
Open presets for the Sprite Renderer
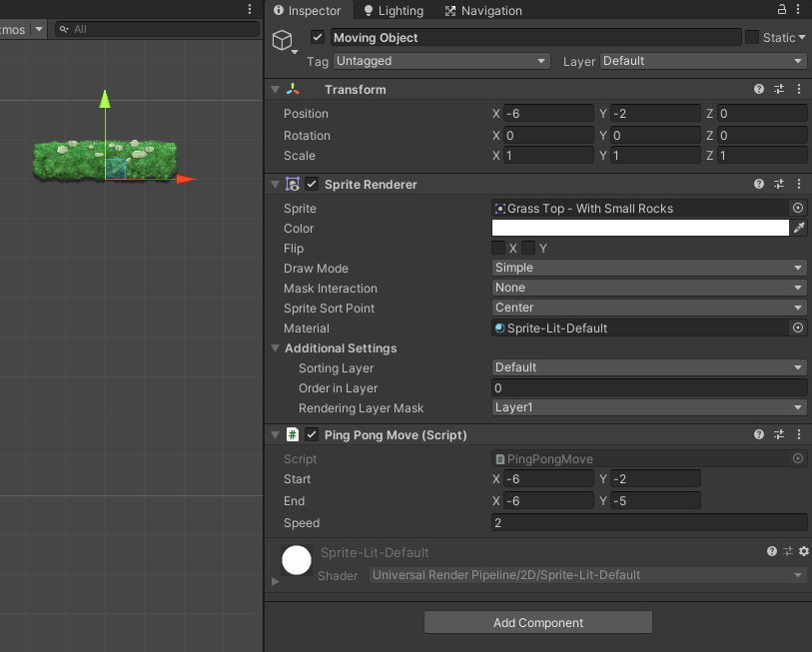click(x=779, y=184)
